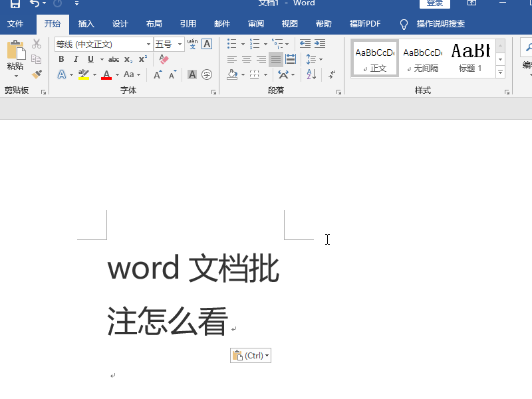
Task: Open the 审阅 ribbon tab
Action: click(256, 24)
